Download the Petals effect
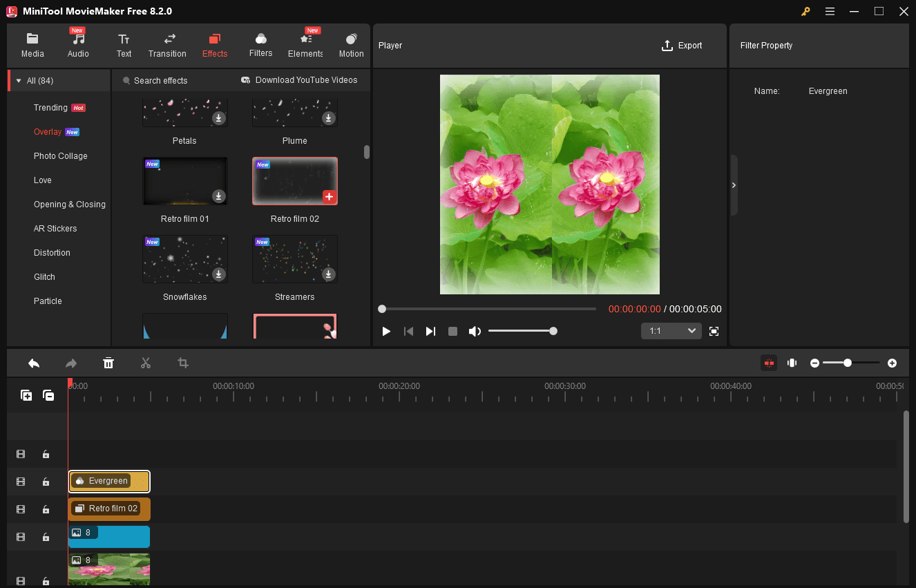This screenshot has width=916, height=588. (218, 118)
